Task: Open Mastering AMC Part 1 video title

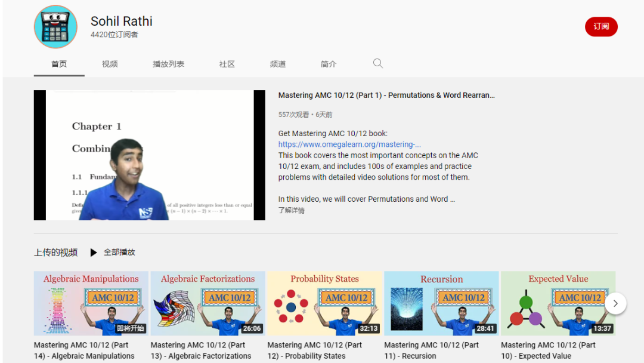Action: 386,95
